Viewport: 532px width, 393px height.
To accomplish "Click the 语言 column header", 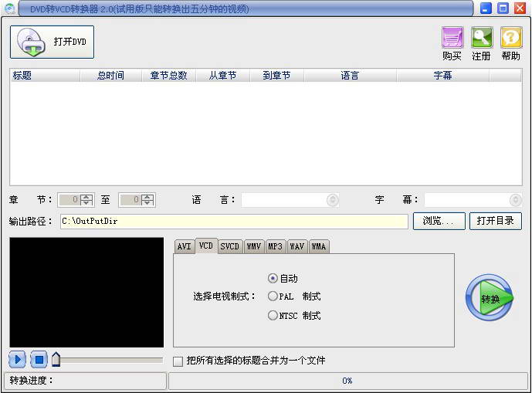I will [x=350, y=76].
